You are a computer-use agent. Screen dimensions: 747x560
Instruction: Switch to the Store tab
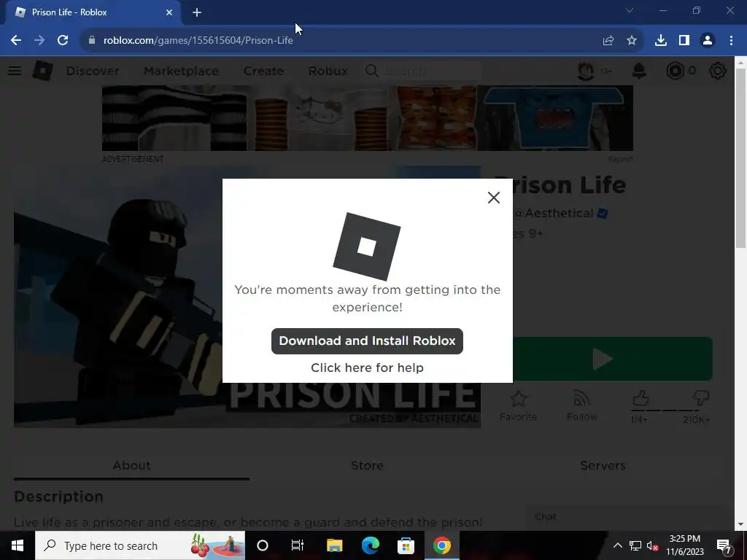[367, 465]
